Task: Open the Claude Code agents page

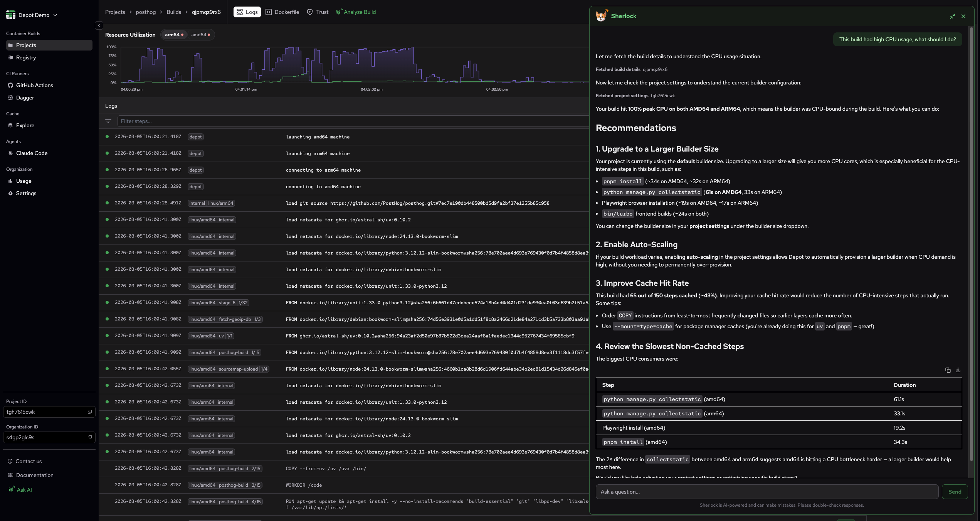Action: [32, 153]
